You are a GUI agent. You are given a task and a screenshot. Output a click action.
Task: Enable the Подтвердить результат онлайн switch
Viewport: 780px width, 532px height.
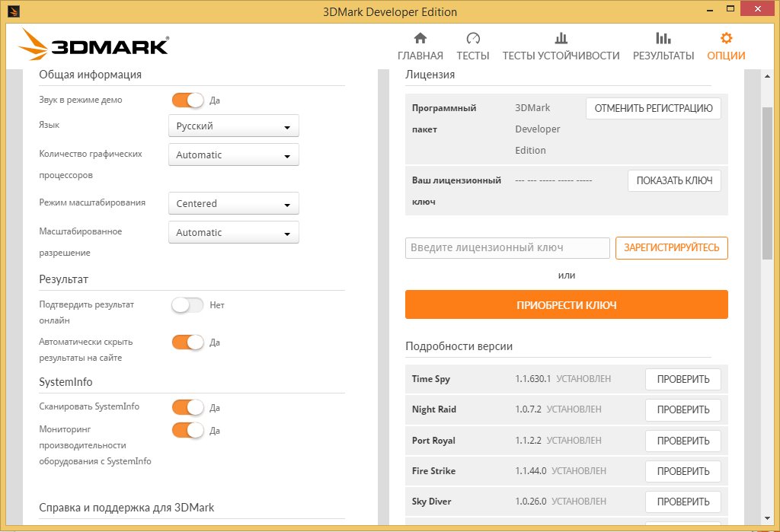coord(187,304)
